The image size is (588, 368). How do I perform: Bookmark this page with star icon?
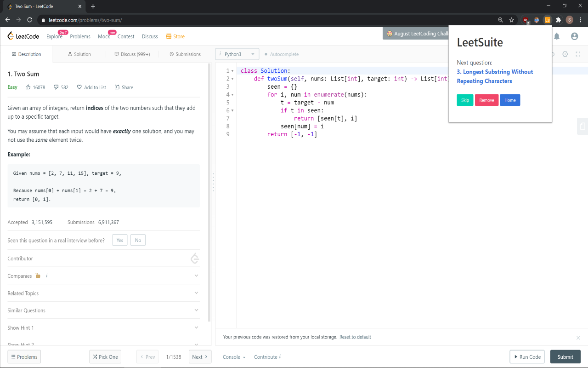point(511,20)
